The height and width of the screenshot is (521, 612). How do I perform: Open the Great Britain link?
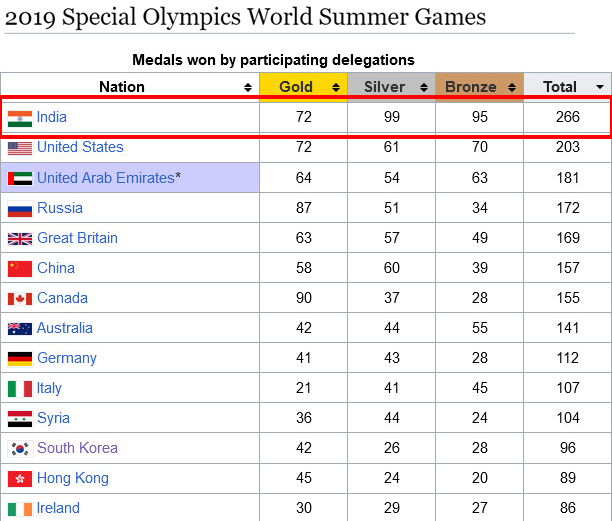[x=77, y=238]
